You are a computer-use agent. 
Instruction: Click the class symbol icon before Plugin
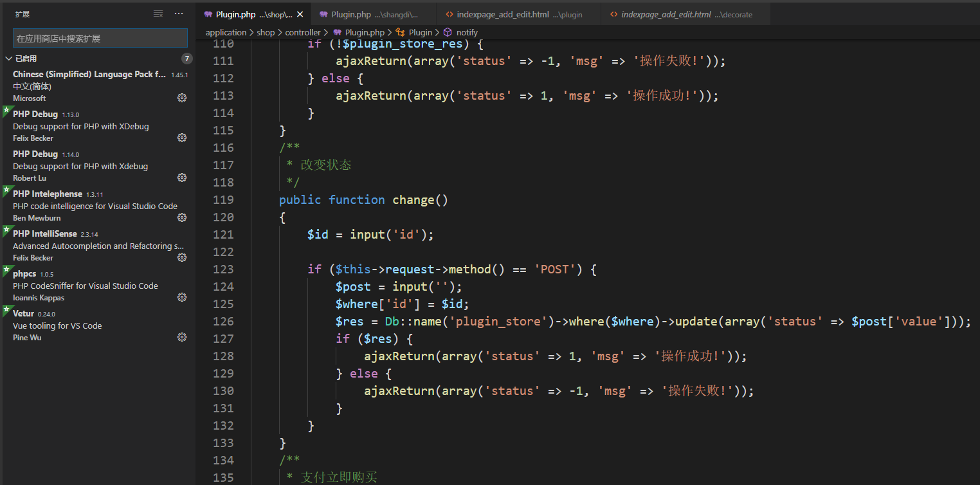(x=400, y=32)
